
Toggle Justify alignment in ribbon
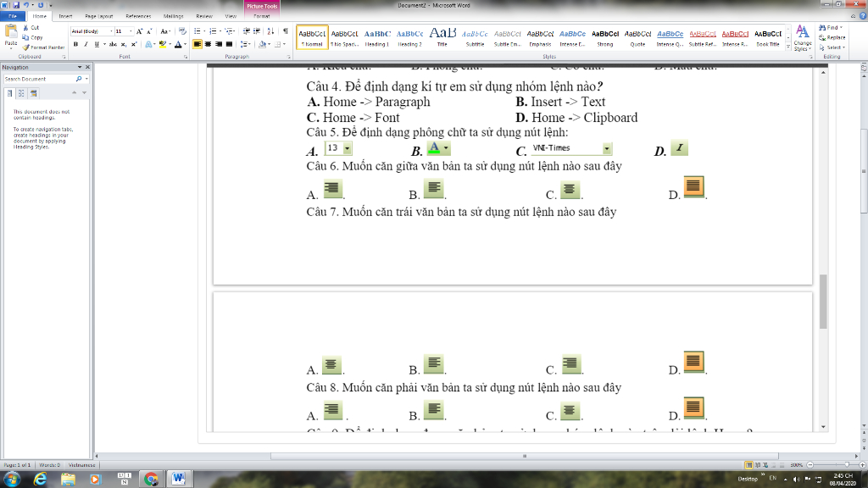tap(229, 44)
